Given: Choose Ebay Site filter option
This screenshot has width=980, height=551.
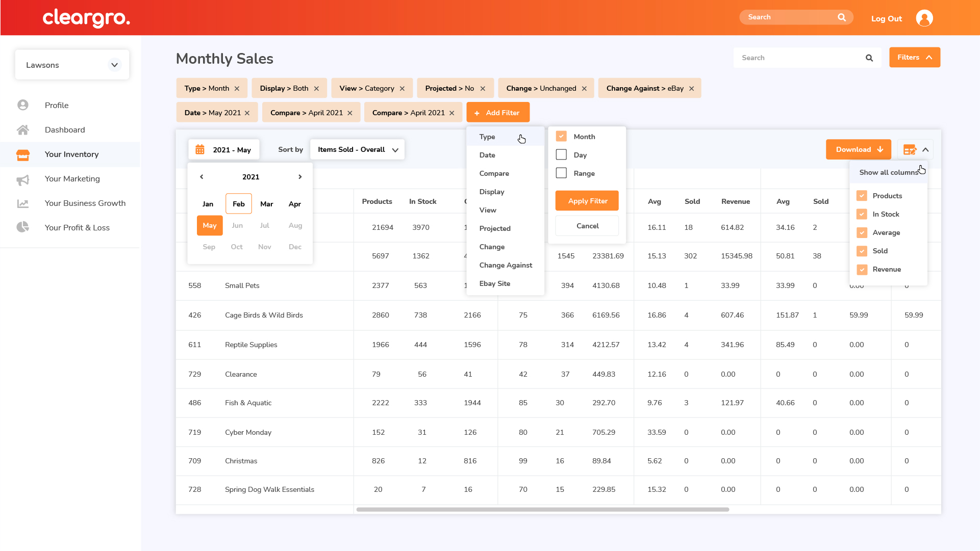Looking at the screenshot, I should [494, 283].
